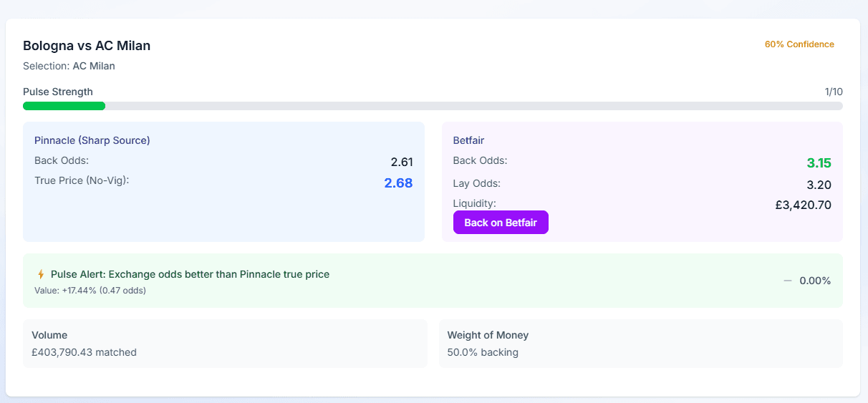Click the liquidity amount £3,420.70
The width and height of the screenshot is (868, 403).
pyautogui.click(x=803, y=205)
